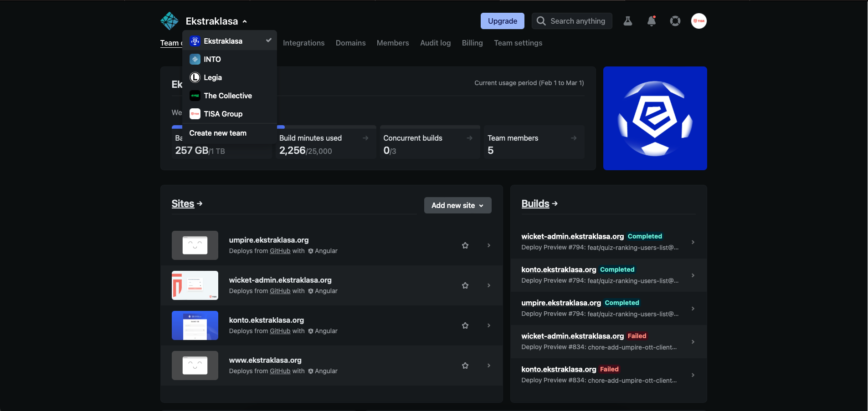Open the Billing tab
Screen dimensions: 868x411
pos(472,43)
